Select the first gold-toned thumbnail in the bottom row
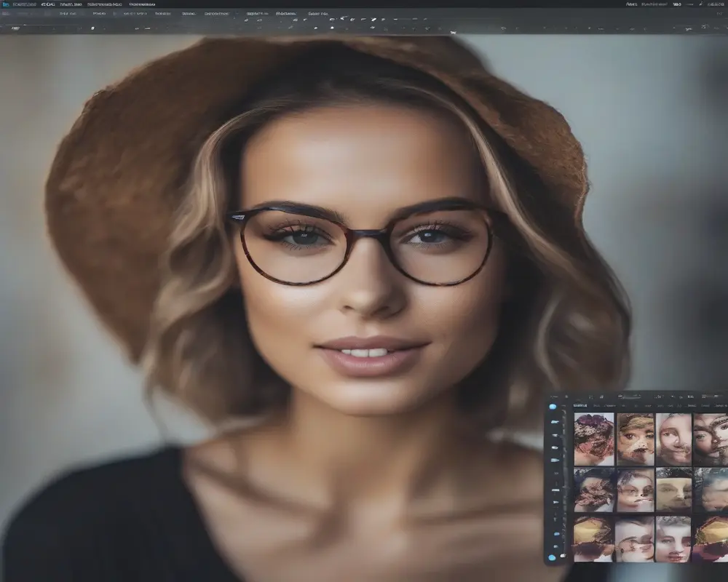 pos(593,539)
